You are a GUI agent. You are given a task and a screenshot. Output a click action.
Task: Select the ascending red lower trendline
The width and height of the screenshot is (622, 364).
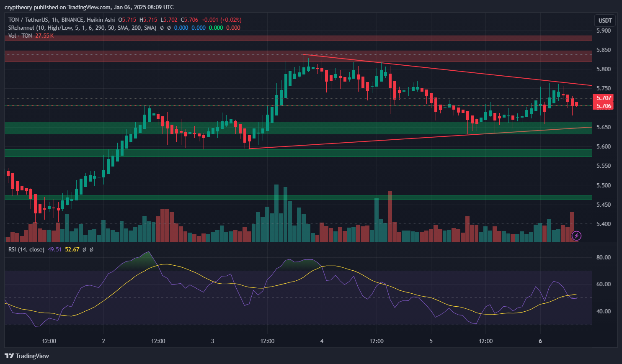(421, 138)
